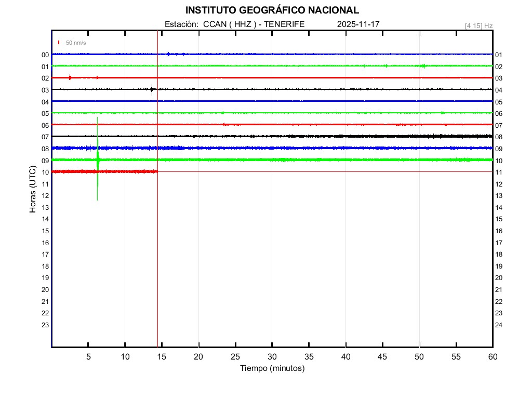Image resolution: width=532 pixels, height=399 pixels.
Task: Click the 45 minute tick label
Action: (x=382, y=356)
